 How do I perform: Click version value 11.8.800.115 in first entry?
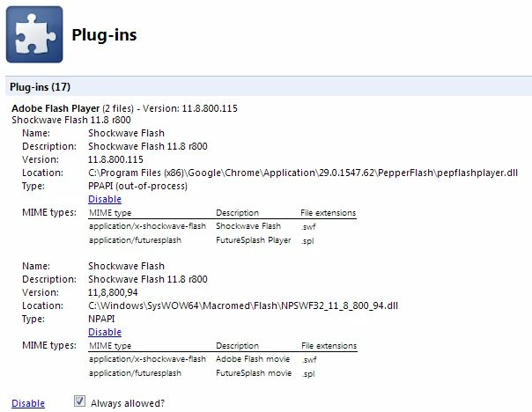[115, 159]
